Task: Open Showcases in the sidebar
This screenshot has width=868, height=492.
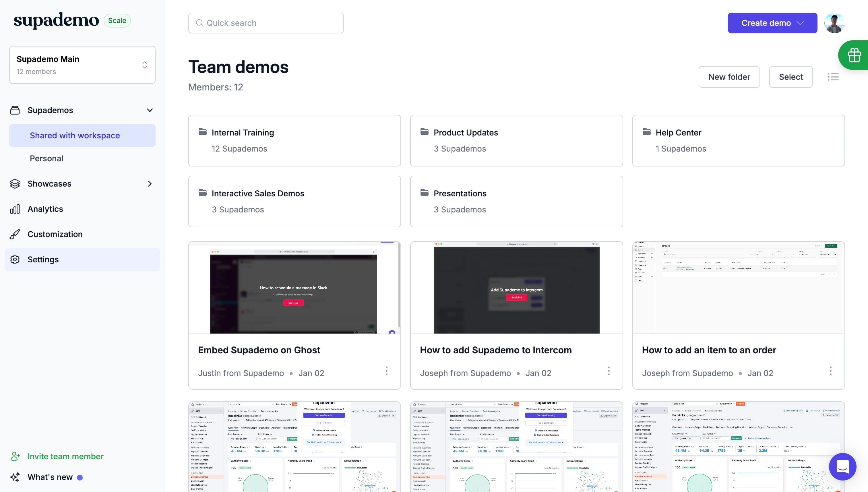Action: tap(49, 184)
